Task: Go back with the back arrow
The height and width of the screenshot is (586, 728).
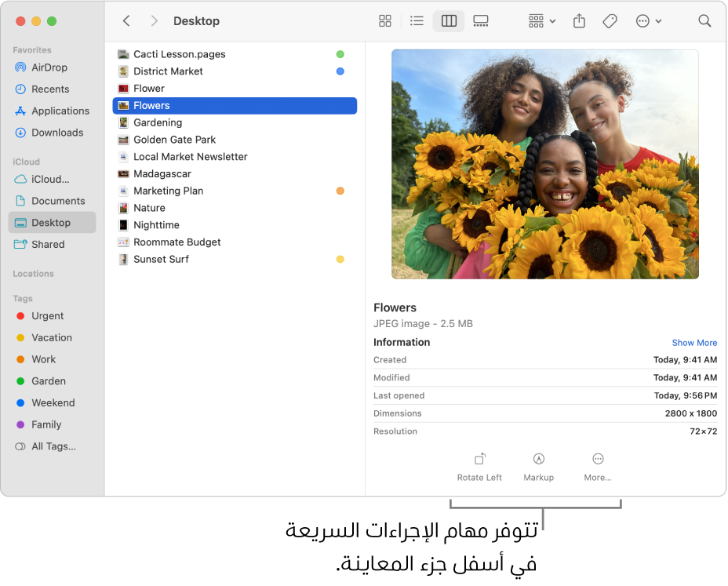Action: (x=127, y=21)
